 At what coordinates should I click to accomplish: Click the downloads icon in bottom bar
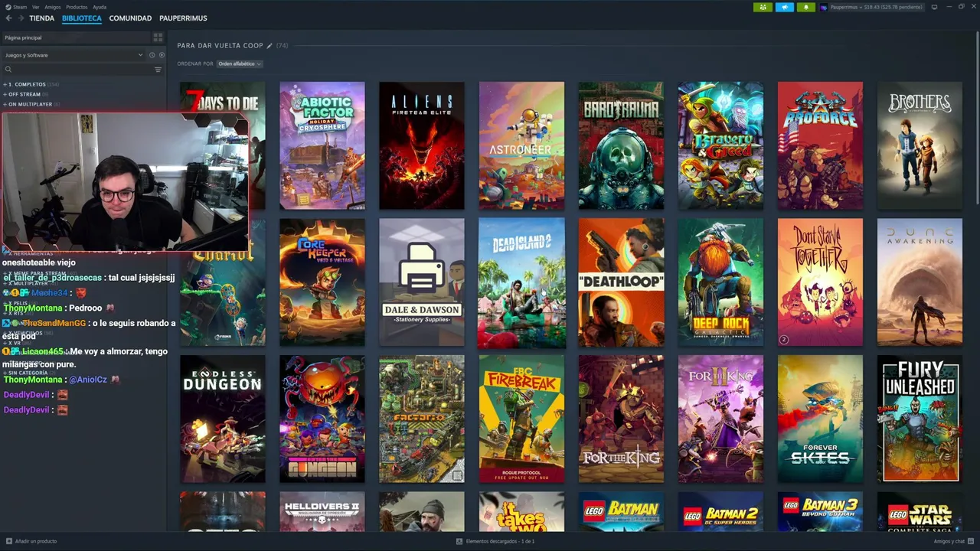coord(459,541)
